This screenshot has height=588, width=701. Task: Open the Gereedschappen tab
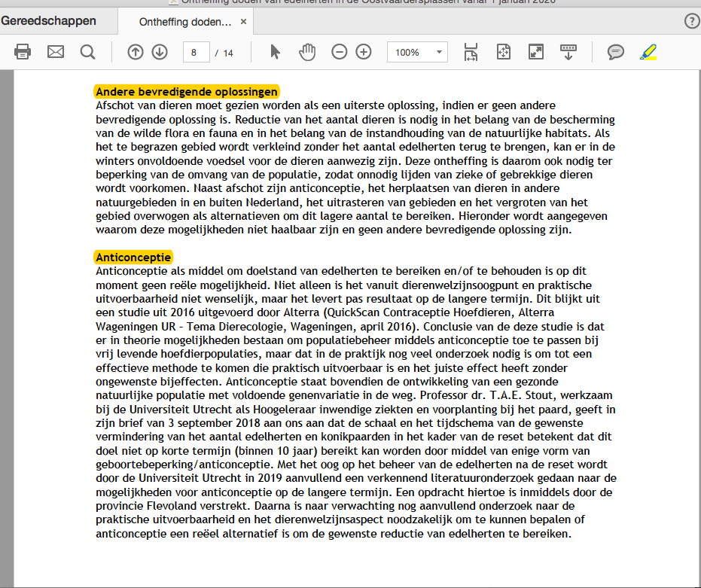click(x=49, y=21)
